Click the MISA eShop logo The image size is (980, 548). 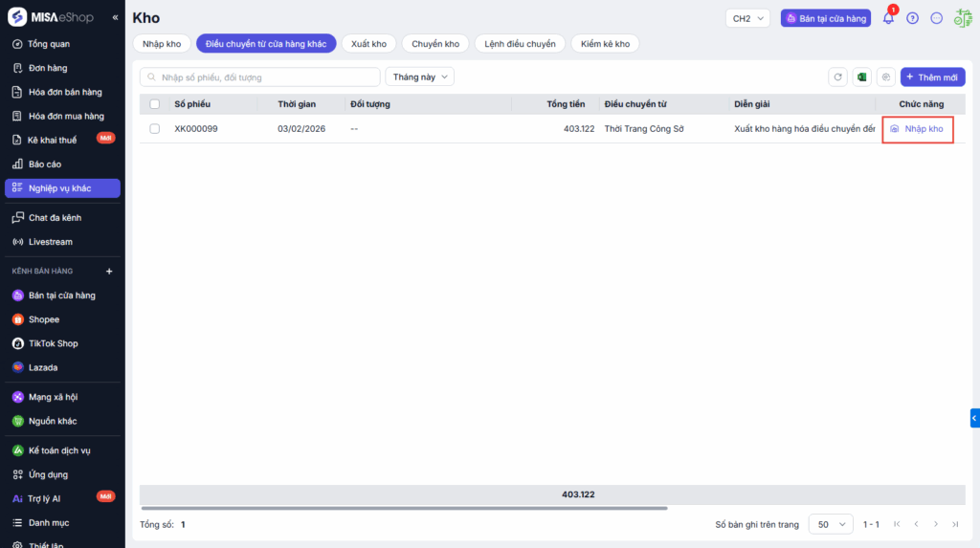tap(52, 17)
